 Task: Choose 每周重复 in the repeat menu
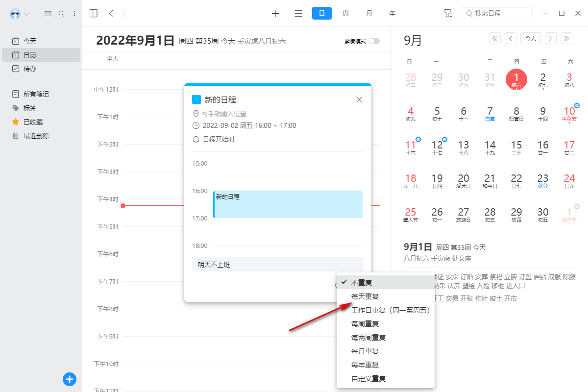tap(386, 324)
